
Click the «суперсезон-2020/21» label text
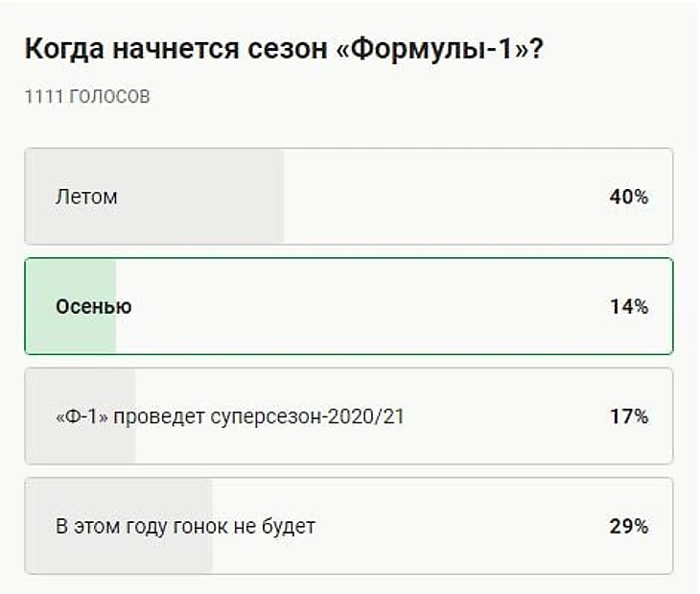click(x=315, y=416)
